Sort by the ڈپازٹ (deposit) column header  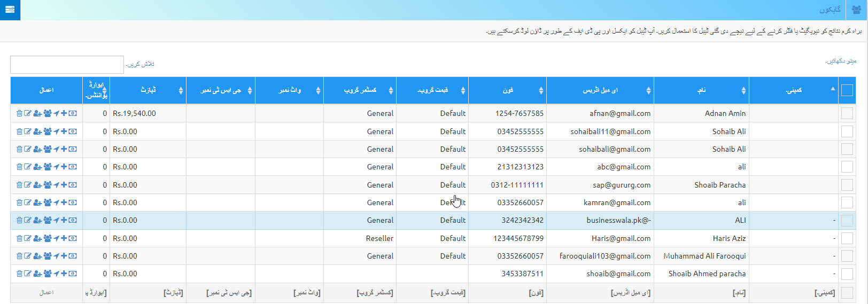148,90
